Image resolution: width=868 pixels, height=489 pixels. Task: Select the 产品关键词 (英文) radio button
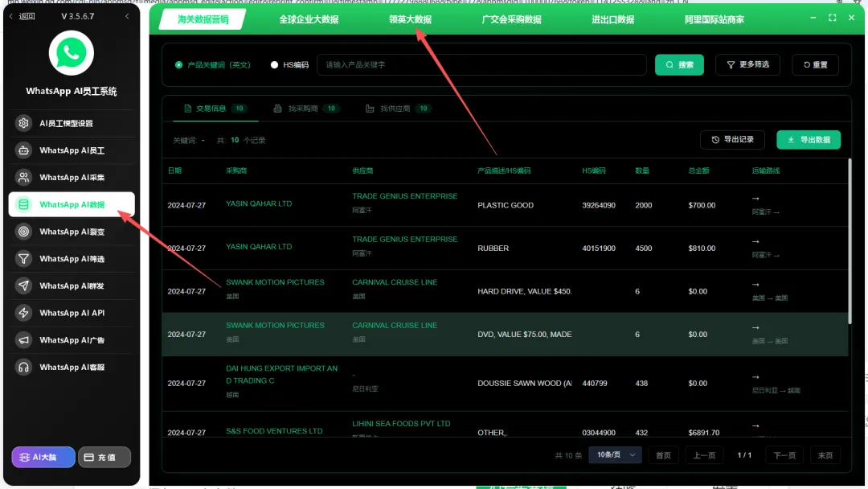[x=178, y=65]
